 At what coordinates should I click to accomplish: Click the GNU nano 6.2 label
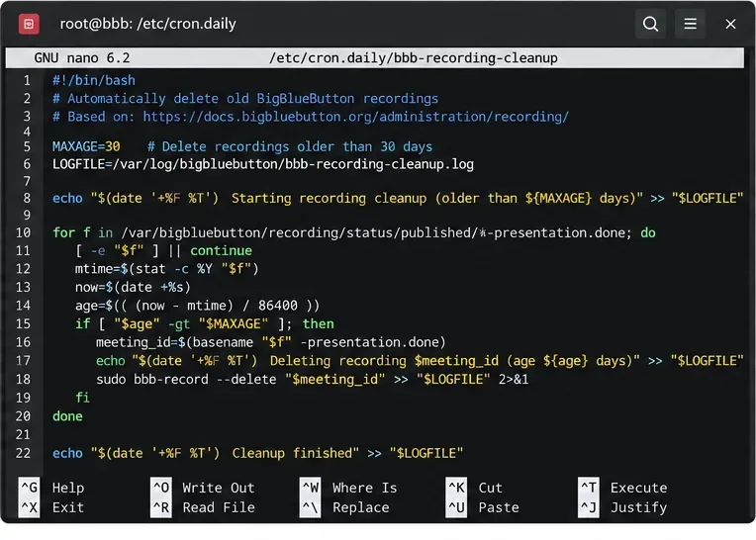coord(82,58)
